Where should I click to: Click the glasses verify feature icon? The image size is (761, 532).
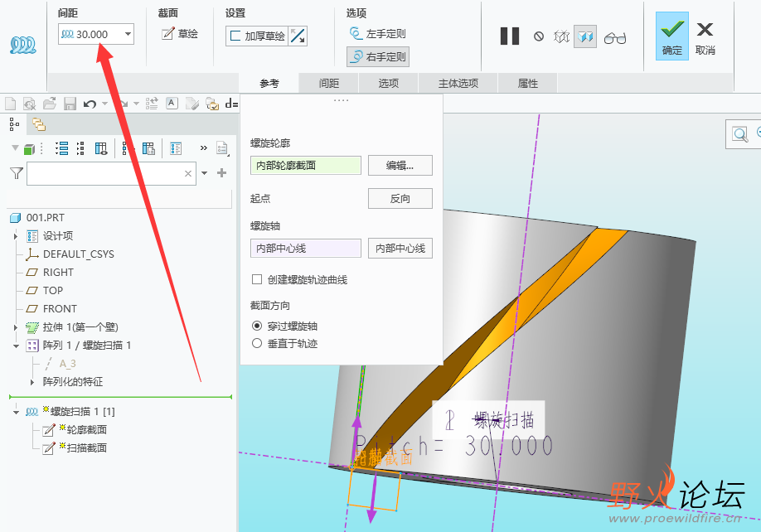click(615, 37)
